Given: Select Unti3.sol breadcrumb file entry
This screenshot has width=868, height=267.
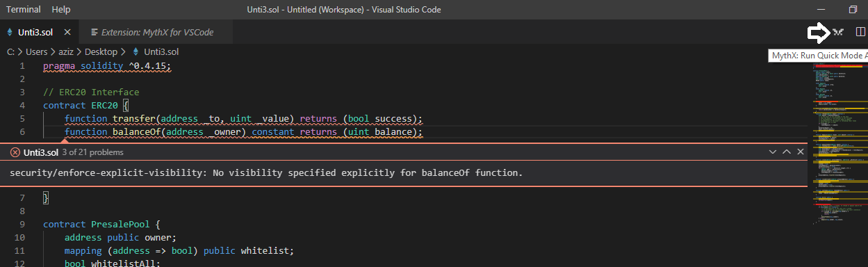Looking at the screenshot, I should pyautogui.click(x=161, y=51).
